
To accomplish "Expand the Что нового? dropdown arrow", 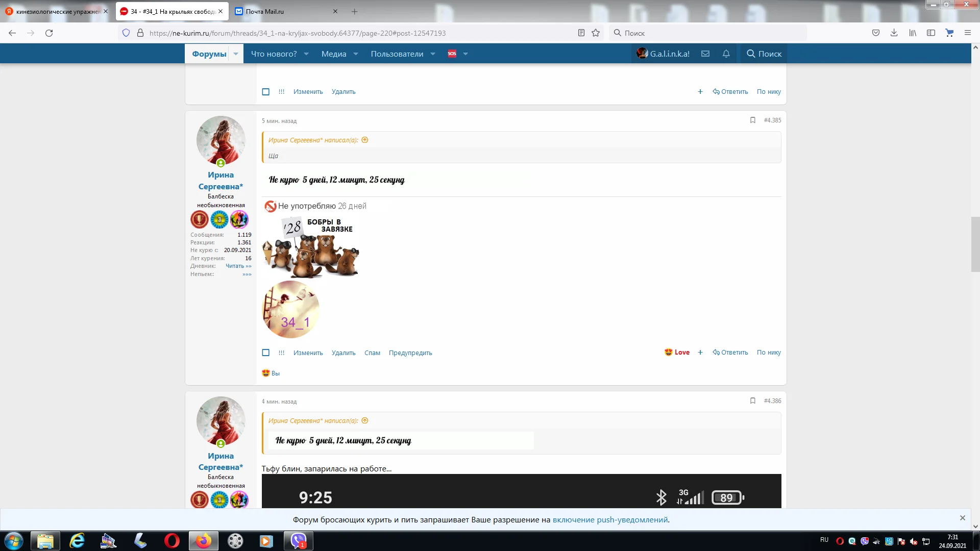I will pyautogui.click(x=306, y=54).
